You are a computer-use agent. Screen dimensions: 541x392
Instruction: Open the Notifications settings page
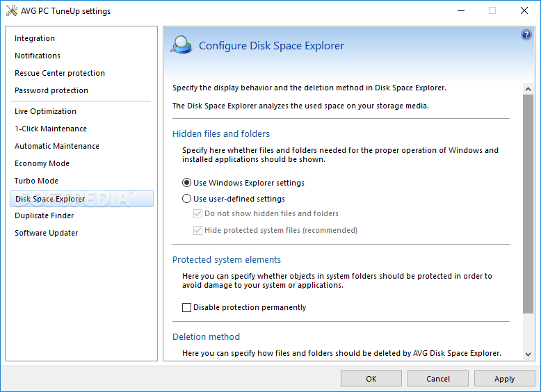point(38,56)
